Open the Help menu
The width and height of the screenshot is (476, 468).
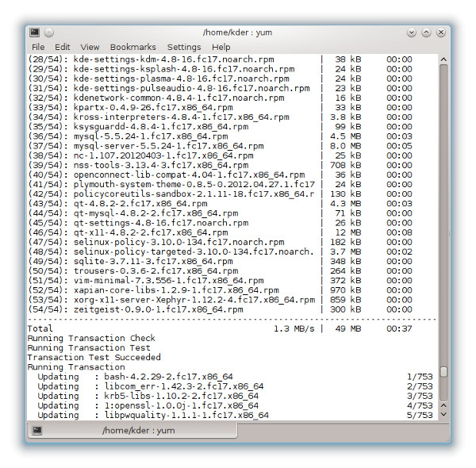coord(221,47)
